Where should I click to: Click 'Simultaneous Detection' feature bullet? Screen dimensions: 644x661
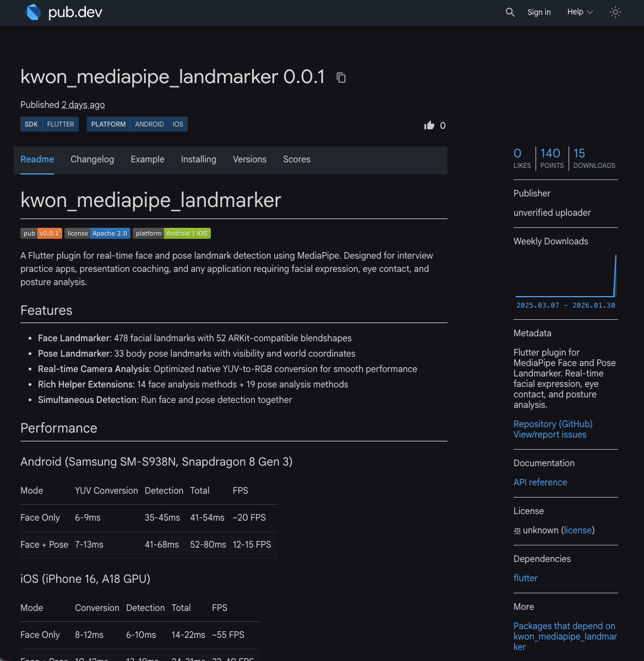(x=88, y=400)
